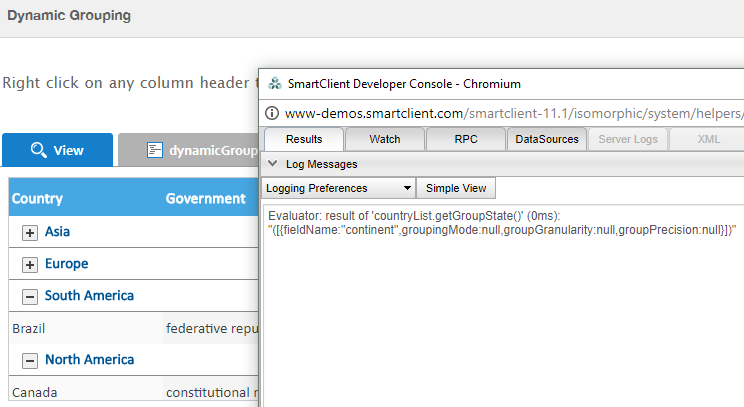Click the site info icon beside URL
Screen dimensions: 744x407
pyautogui.click(x=272, y=113)
